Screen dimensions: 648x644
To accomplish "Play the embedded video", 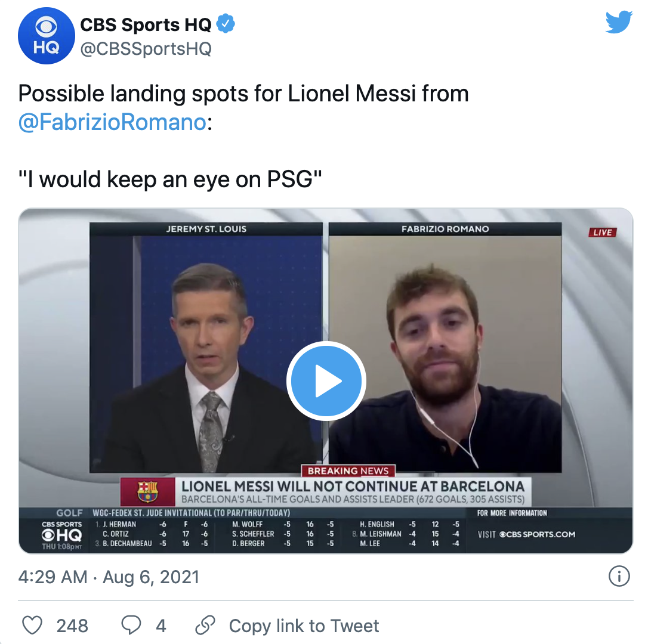I will [x=326, y=381].
